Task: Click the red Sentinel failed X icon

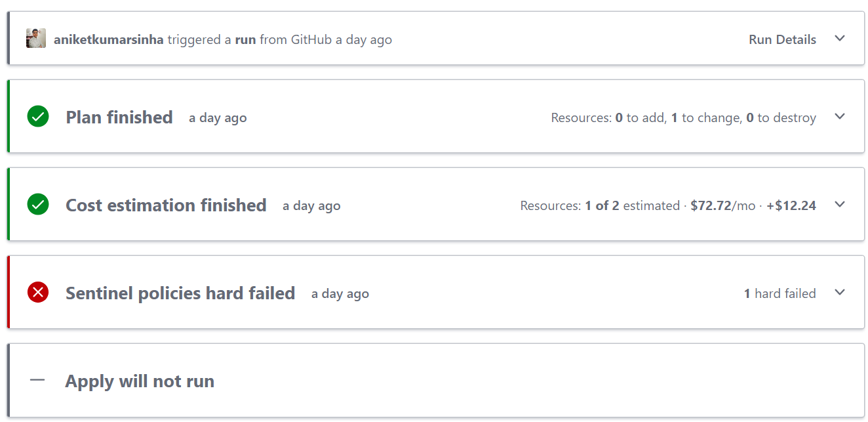Action: [38, 293]
